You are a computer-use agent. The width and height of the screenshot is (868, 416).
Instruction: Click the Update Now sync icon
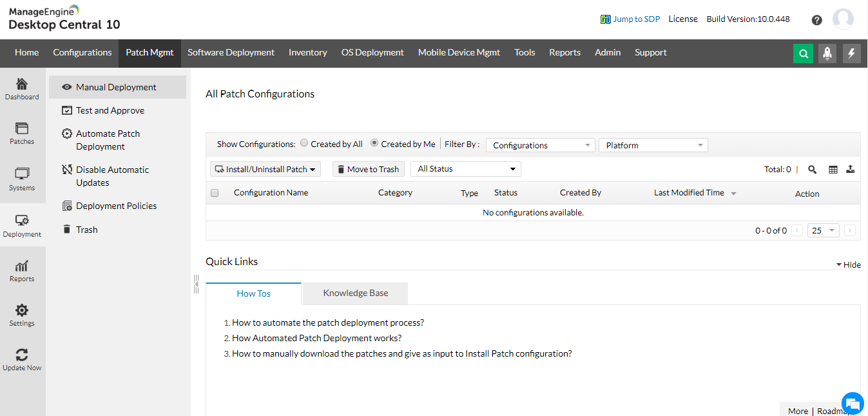22,359
